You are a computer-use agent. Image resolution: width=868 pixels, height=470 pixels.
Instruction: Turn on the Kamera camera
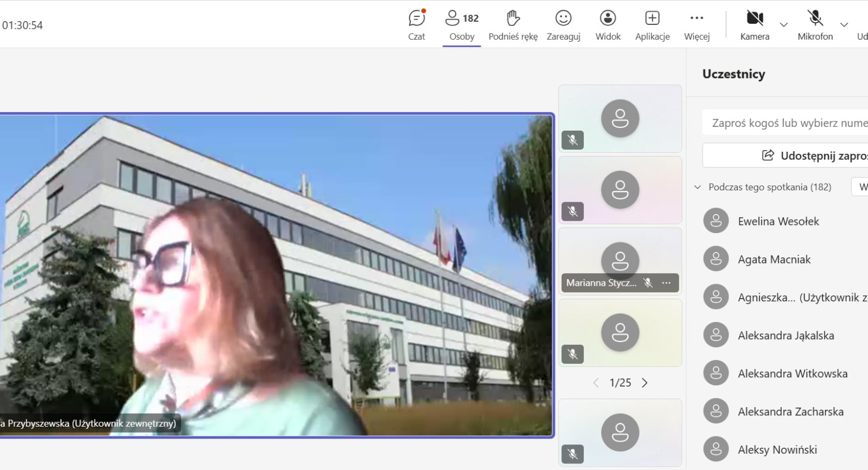point(755,25)
